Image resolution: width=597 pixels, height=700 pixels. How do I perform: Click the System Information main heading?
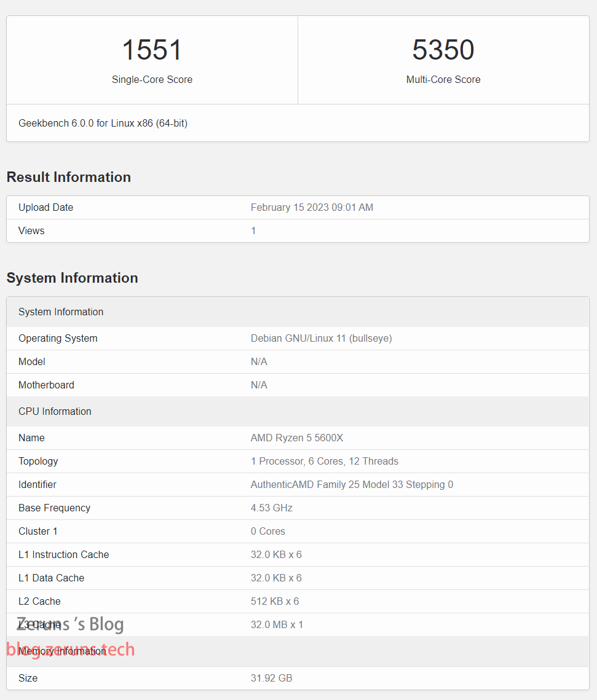point(72,278)
